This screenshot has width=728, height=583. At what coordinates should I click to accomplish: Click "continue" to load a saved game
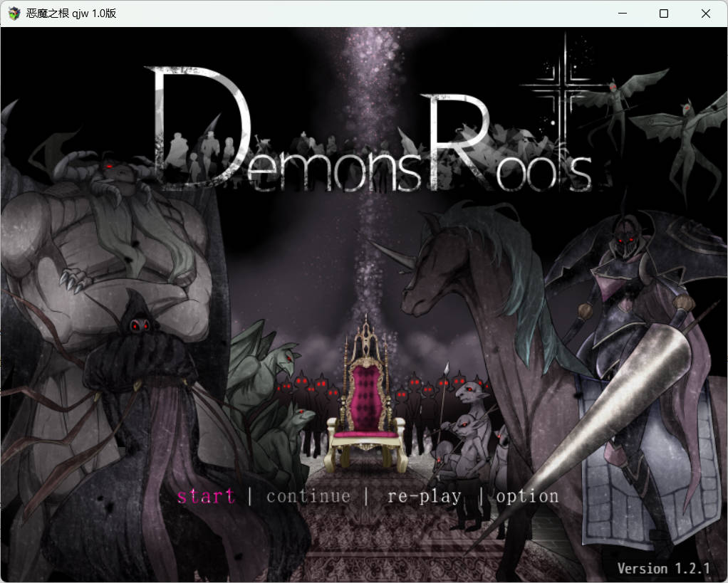pyautogui.click(x=308, y=496)
